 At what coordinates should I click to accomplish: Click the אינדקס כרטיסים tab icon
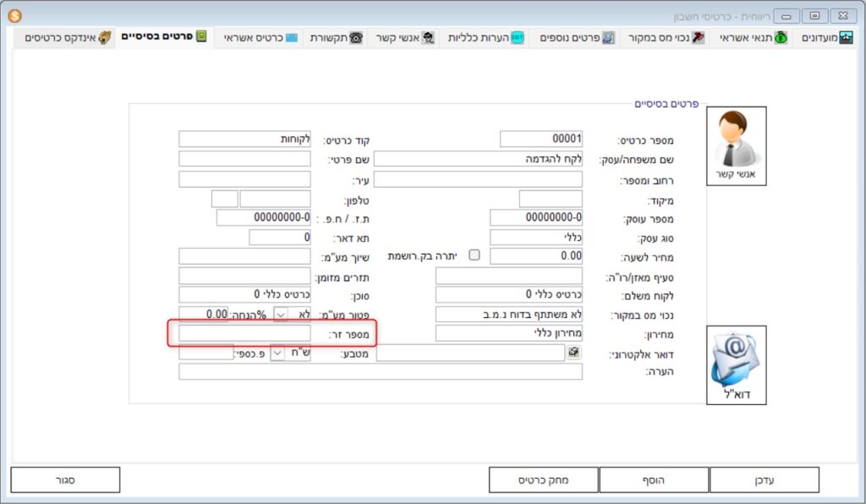click(x=104, y=38)
